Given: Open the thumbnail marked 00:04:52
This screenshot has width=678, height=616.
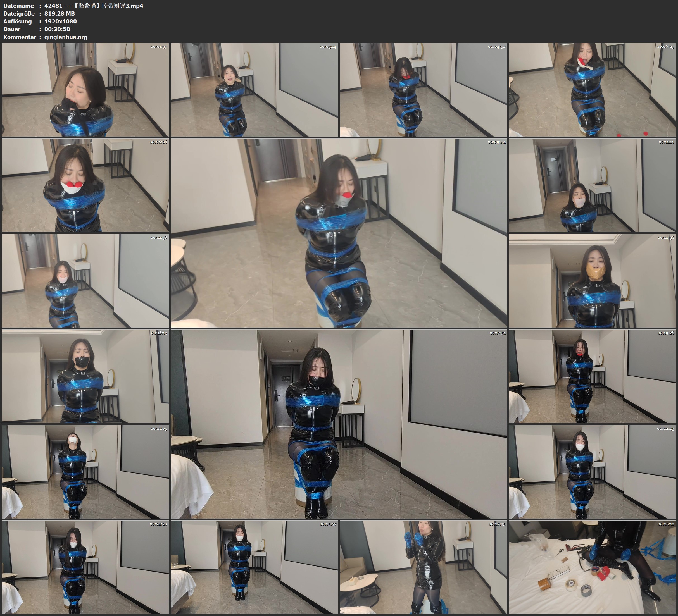Looking at the screenshot, I should (x=424, y=90).
